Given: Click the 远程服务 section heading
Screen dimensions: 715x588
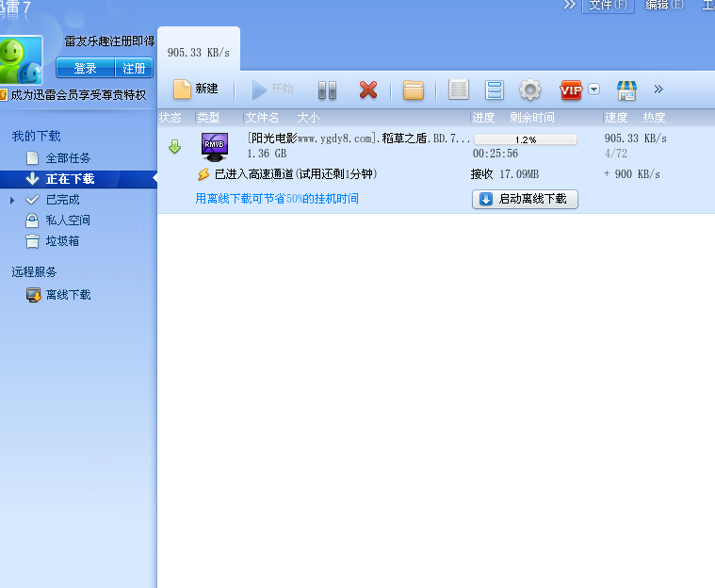Looking at the screenshot, I should click(34, 272).
